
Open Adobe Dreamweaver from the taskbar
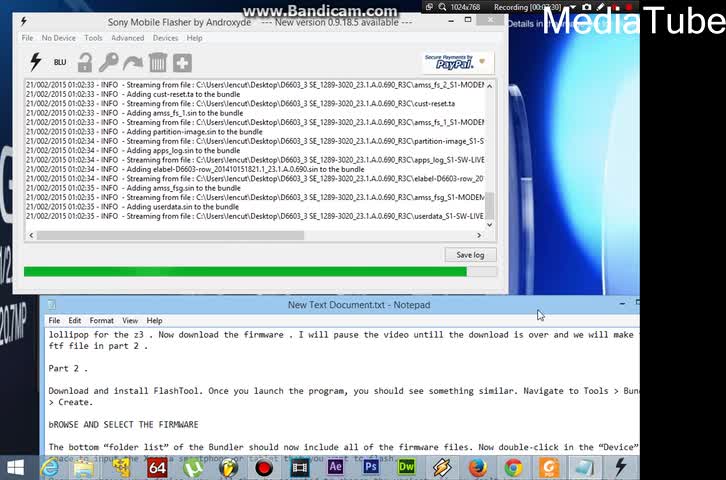click(407, 467)
